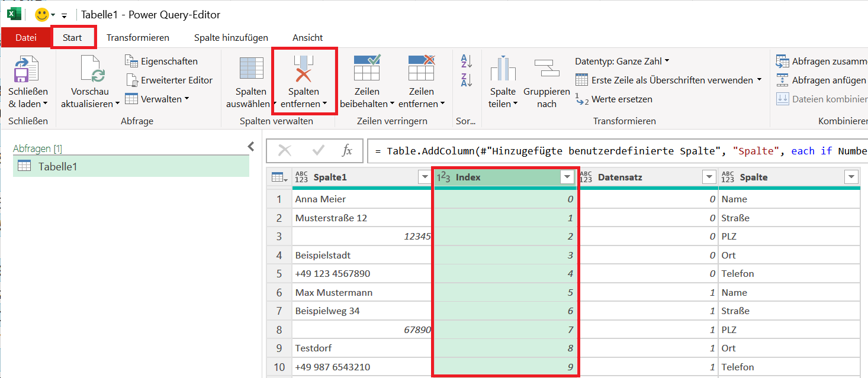Open Zeilen beibehalten dropdown arrow
The image size is (868, 378).
(392, 104)
